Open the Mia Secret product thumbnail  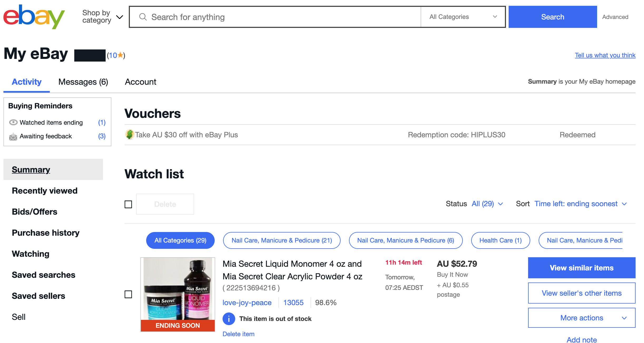(178, 294)
